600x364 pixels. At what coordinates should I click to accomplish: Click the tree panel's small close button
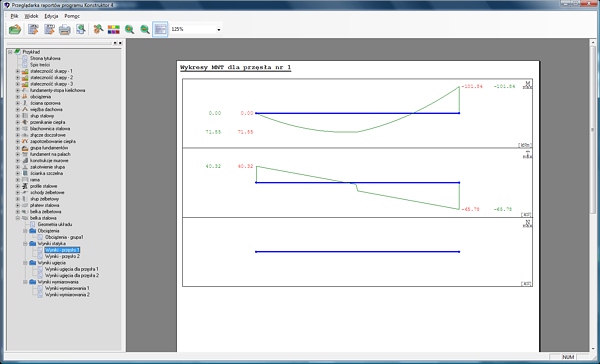120,43
